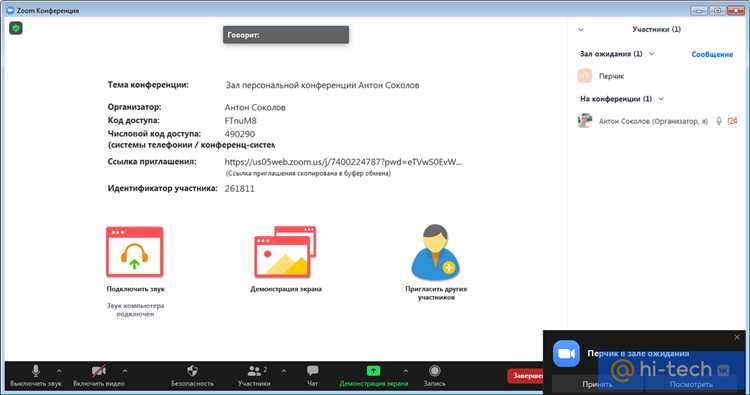Click Сообщение link in waiting room
Image resolution: width=750 pixels, height=395 pixels.
pyautogui.click(x=712, y=55)
